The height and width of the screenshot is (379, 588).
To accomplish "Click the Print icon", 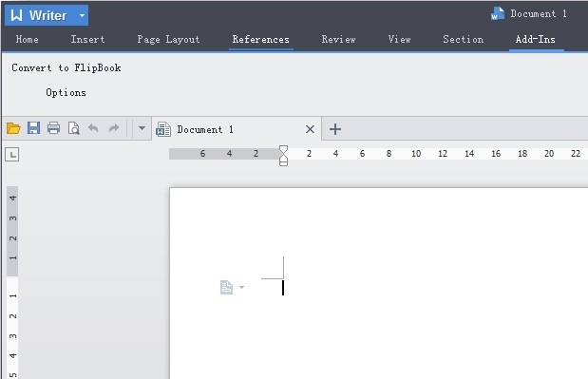I will point(53,128).
